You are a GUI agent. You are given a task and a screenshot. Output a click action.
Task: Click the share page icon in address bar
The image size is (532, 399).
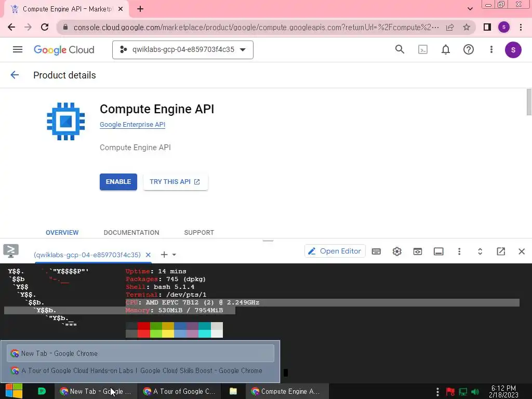tap(450, 27)
